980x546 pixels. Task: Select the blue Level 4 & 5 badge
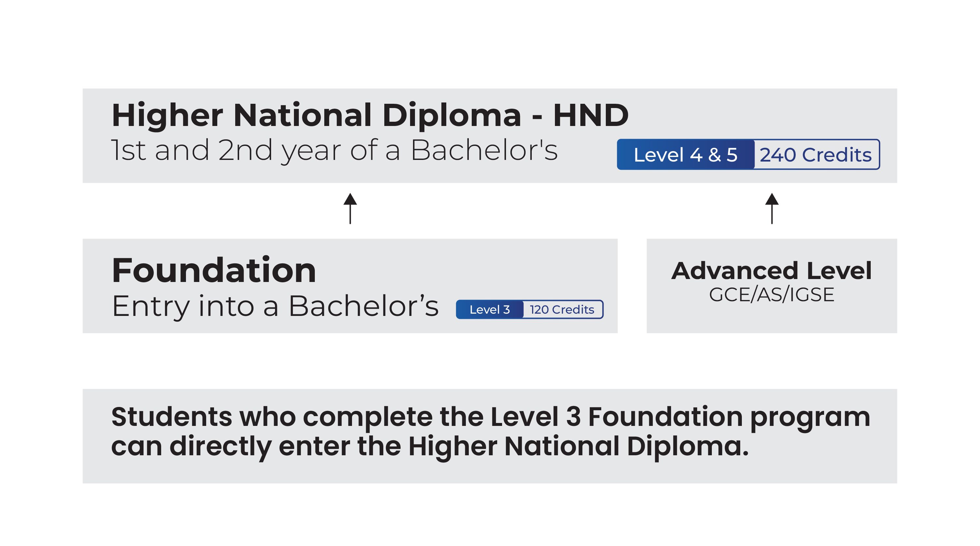[x=685, y=154]
